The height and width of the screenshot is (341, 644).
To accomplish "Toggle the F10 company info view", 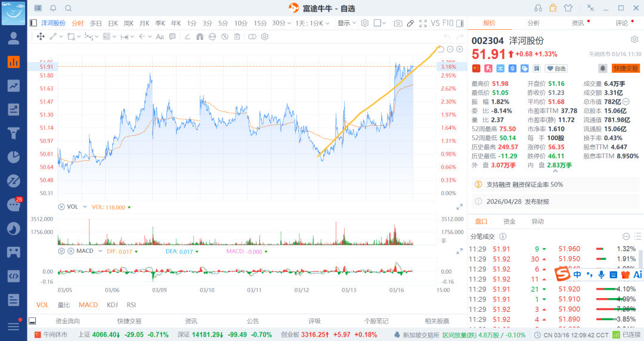I will [448, 23].
